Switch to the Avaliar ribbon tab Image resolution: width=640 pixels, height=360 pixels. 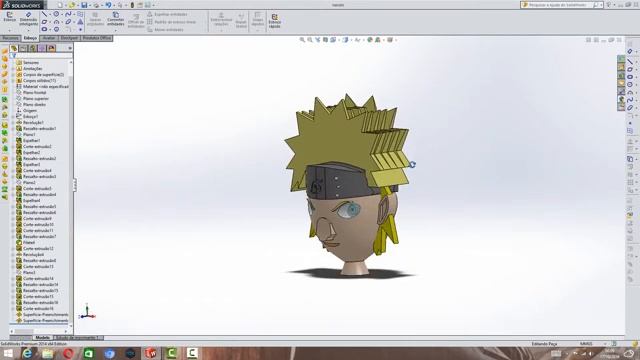49,38
